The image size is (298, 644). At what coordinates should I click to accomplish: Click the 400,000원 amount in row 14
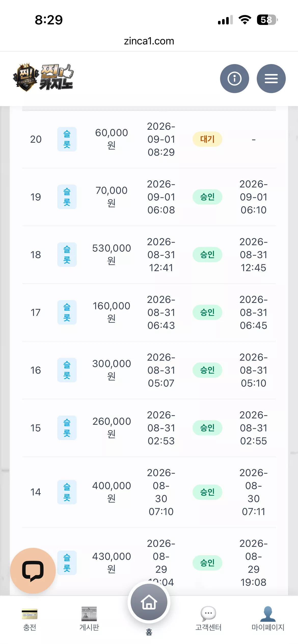point(112,492)
